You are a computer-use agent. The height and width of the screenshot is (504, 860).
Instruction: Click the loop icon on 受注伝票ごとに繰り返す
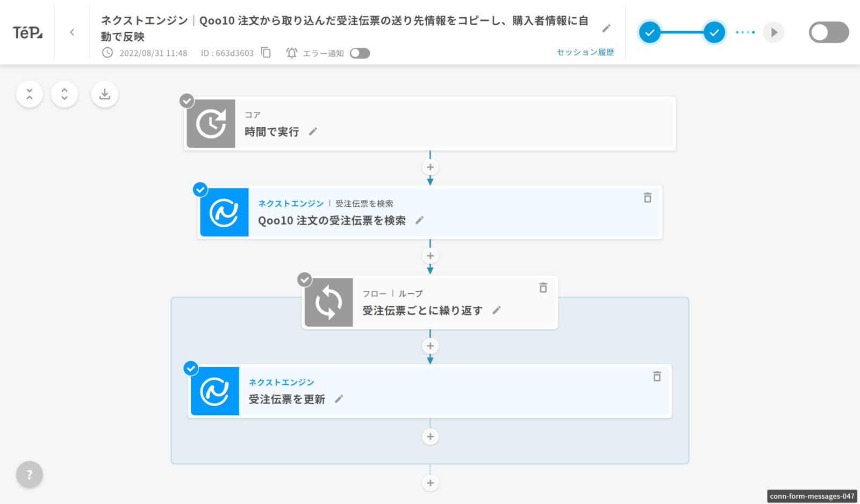328,302
